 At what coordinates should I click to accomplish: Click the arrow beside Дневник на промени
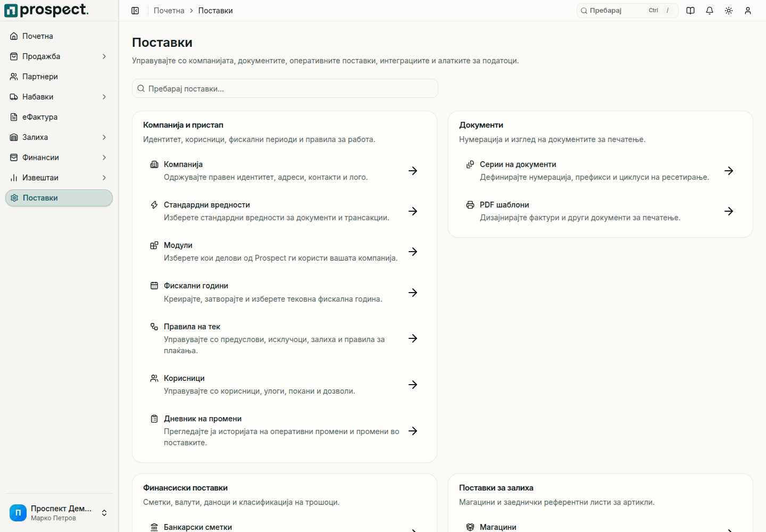pos(413,431)
